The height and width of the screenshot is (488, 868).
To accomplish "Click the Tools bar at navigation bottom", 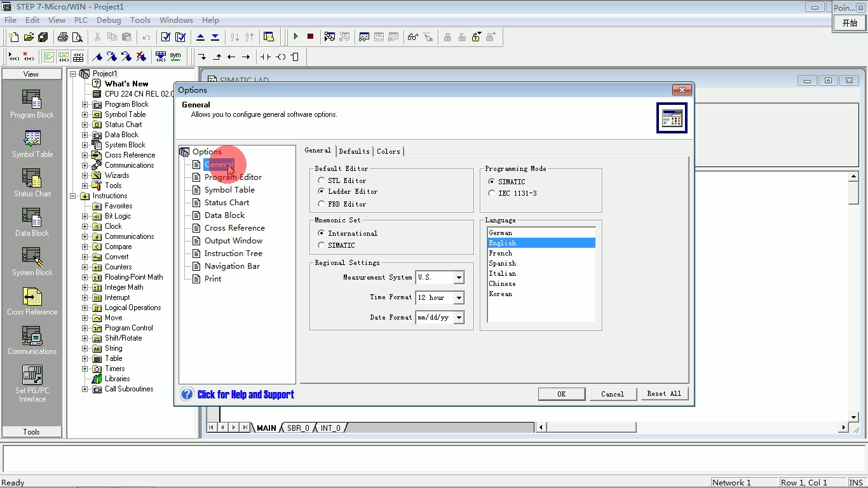I will tap(32, 431).
